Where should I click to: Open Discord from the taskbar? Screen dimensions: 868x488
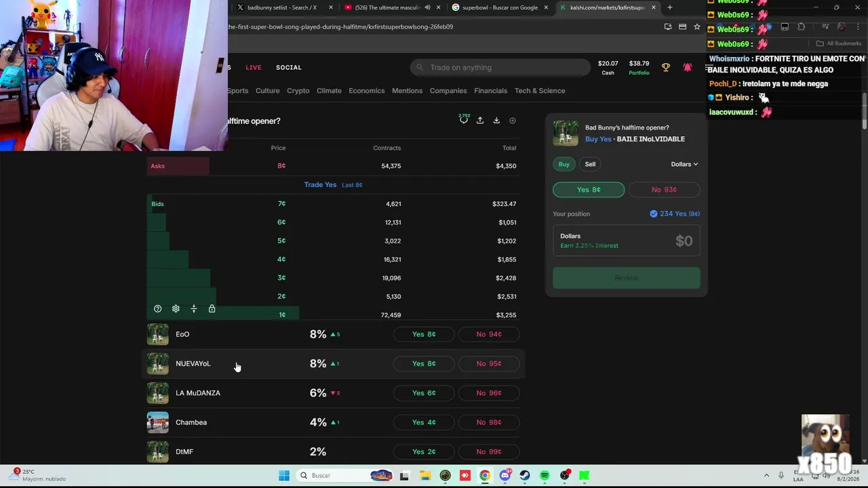click(x=505, y=476)
